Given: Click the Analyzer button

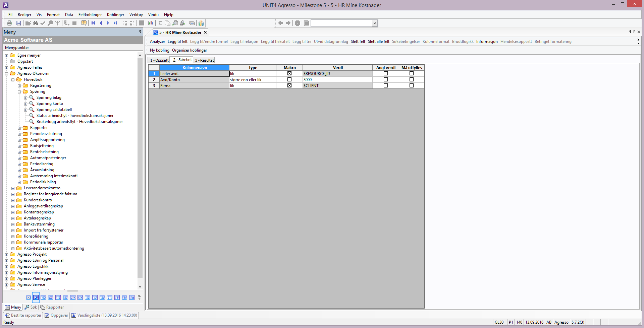Looking at the screenshot, I should [x=157, y=42].
